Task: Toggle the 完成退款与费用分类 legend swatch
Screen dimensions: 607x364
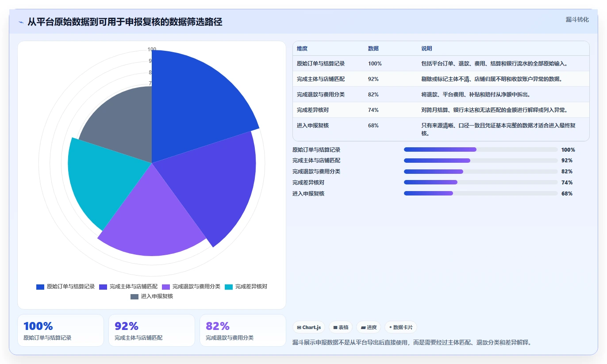Action: click(166, 287)
